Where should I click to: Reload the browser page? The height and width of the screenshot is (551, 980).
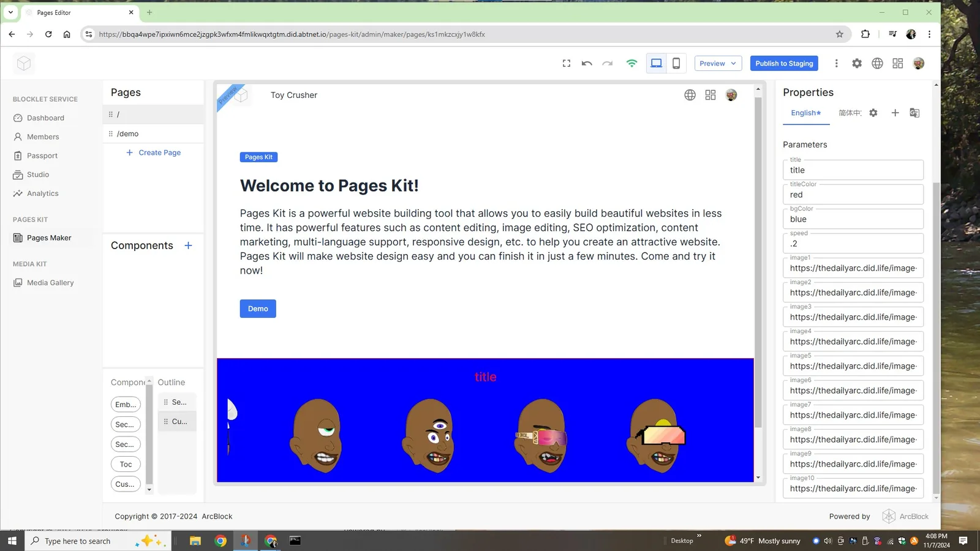[48, 34]
